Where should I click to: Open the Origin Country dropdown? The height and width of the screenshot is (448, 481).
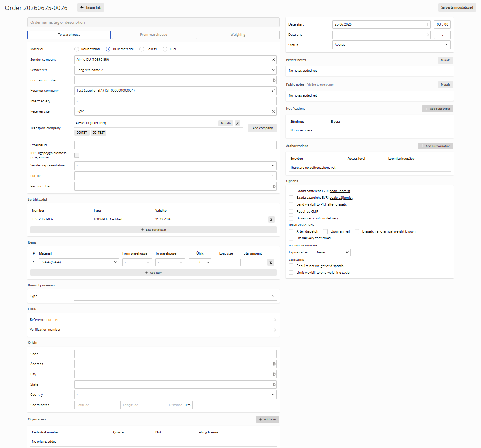[175, 395]
